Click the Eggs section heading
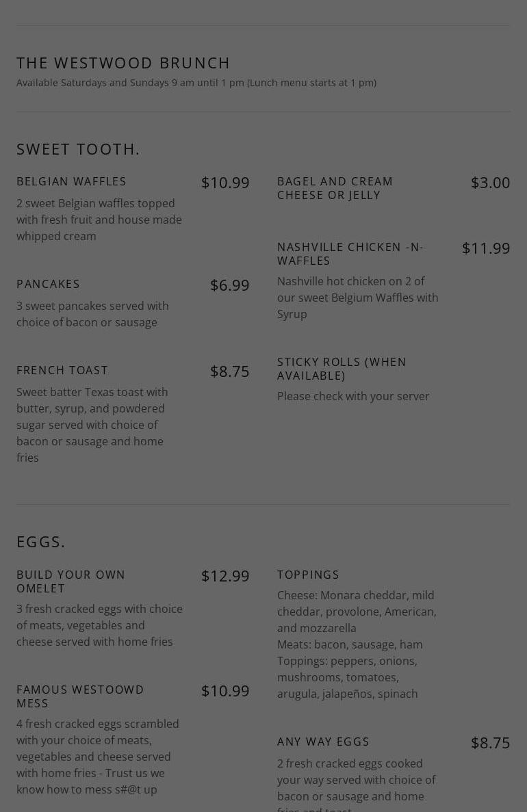Viewport: 527px width, 812px height. (41, 541)
